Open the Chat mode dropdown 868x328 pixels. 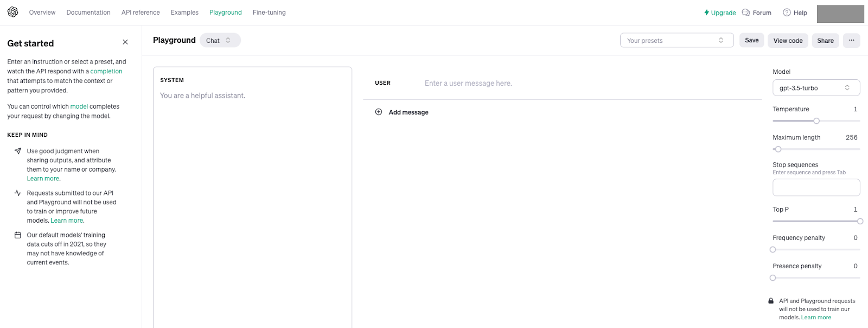[x=220, y=40]
